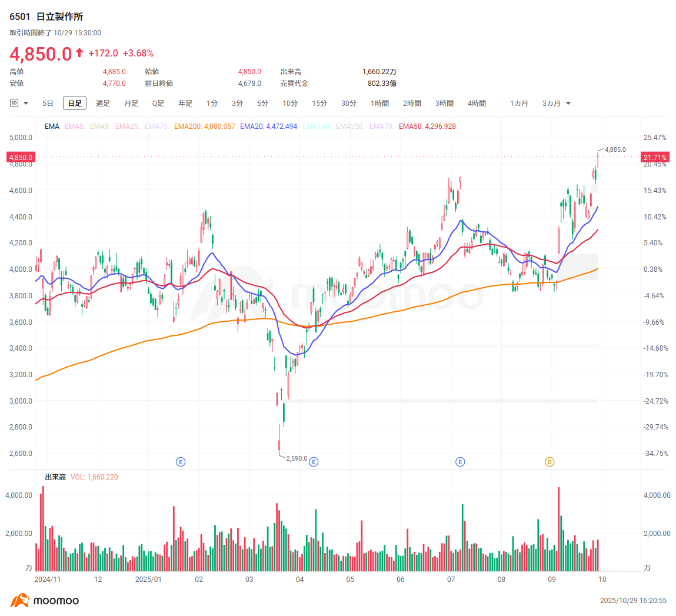The height and width of the screenshot is (616, 676).
Task: Toggle the EMA70 line label
Action: click(382, 126)
